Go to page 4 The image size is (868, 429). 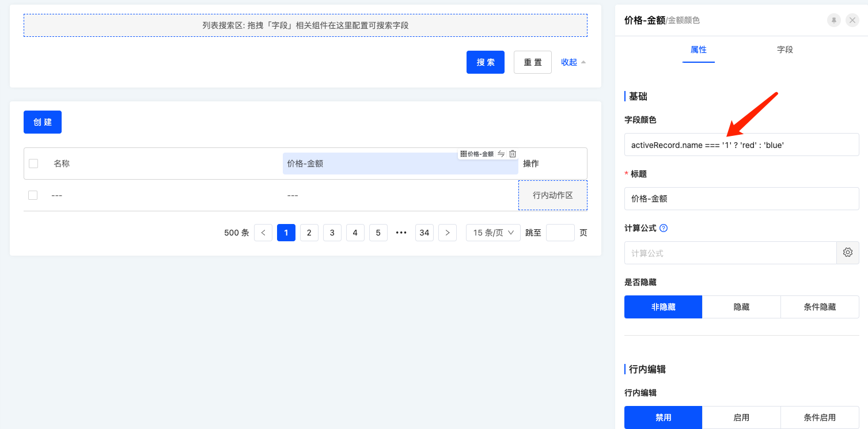pyautogui.click(x=355, y=233)
